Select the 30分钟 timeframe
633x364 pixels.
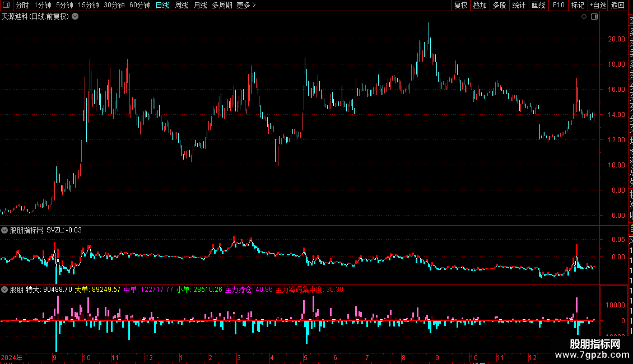[x=114, y=5]
